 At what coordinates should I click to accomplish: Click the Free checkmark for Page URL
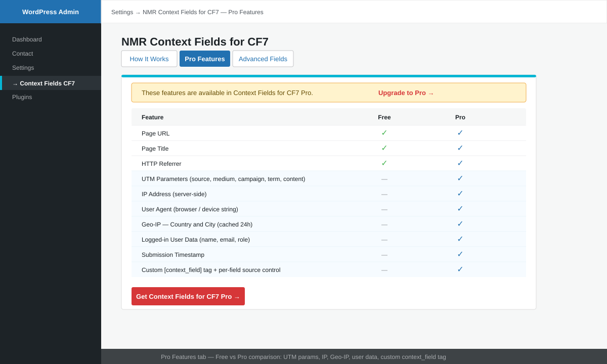(384, 133)
